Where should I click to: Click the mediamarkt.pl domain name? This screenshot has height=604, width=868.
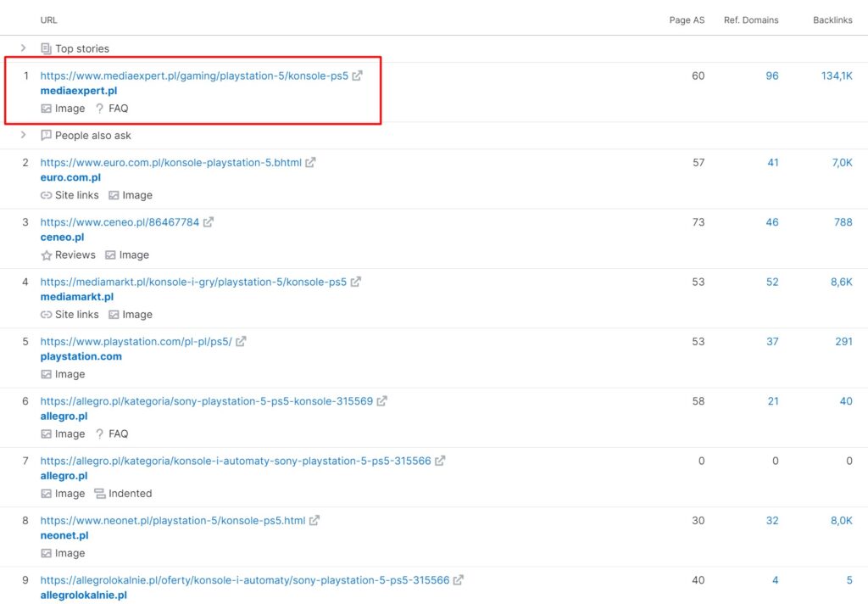coord(77,297)
